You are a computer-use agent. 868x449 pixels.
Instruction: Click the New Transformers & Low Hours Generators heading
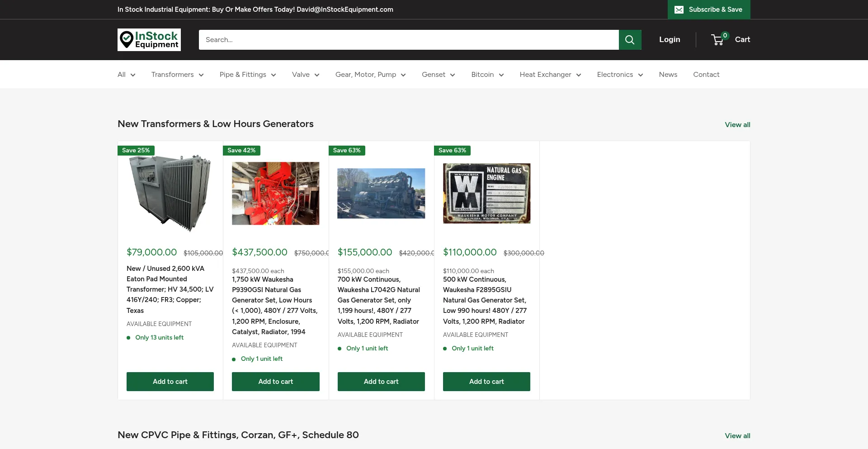click(x=216, y=124)
